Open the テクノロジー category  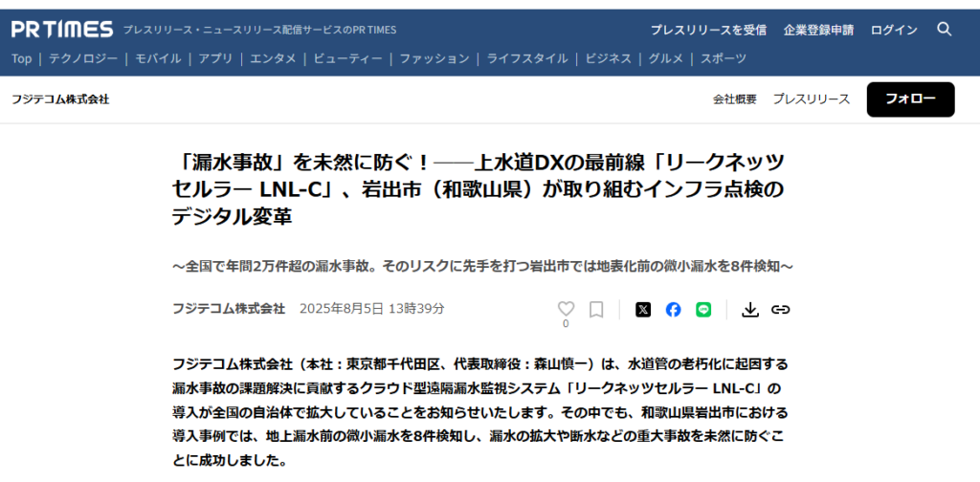pos(83,58)
